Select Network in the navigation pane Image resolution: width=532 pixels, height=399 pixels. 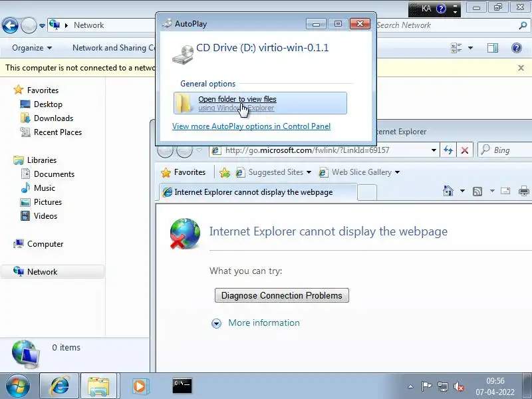pos(53,272)
